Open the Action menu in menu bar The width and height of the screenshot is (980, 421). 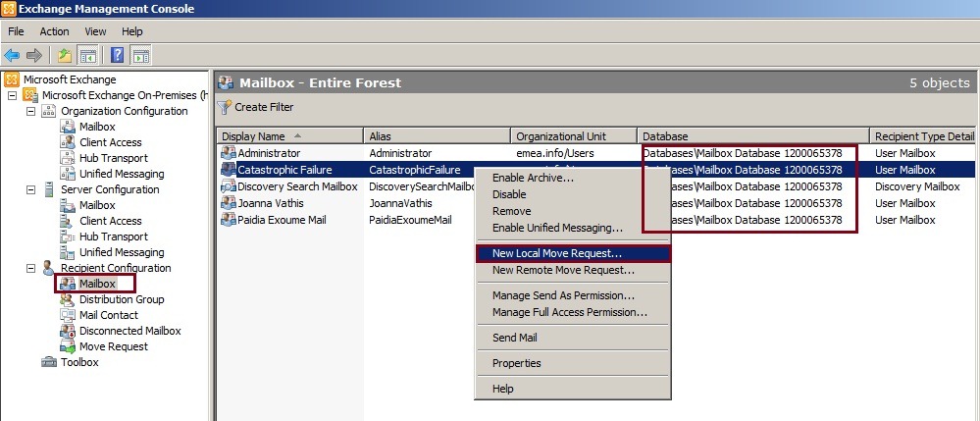click(x=54, y=31)
